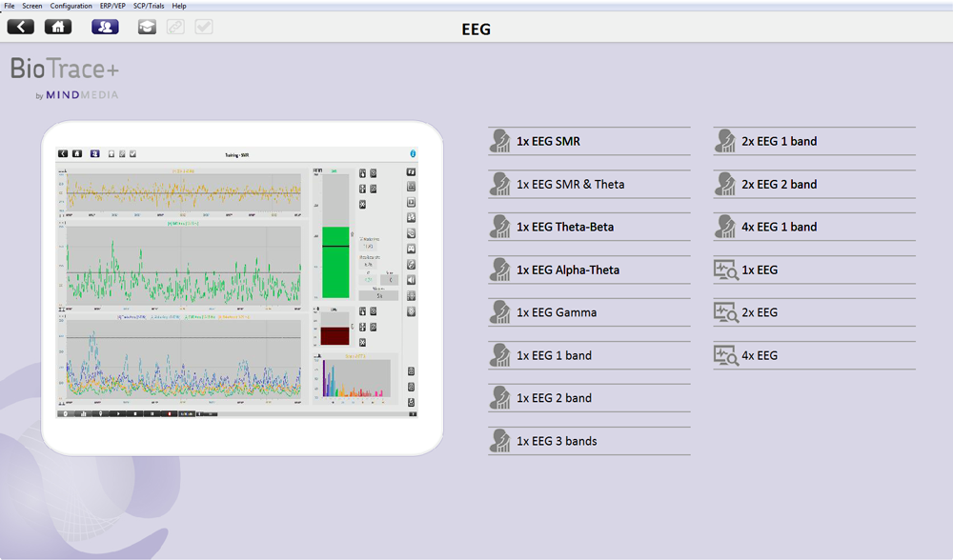Click the monitor-magnifier icon beside 4x EEG
Image resolution: width=953 pixels, height=560 pixels.
[725, 355]
